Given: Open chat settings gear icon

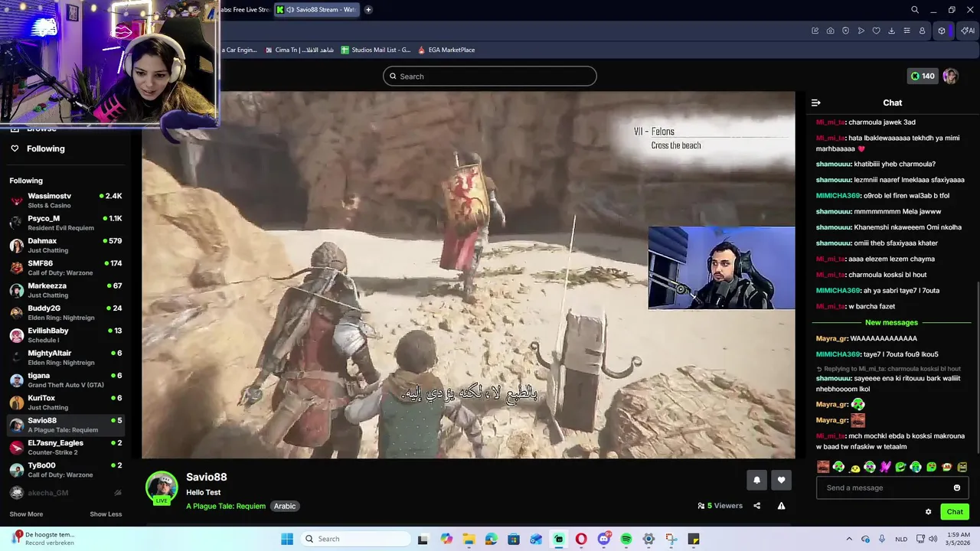Looking at the screenshot, I should coord(928,512).
